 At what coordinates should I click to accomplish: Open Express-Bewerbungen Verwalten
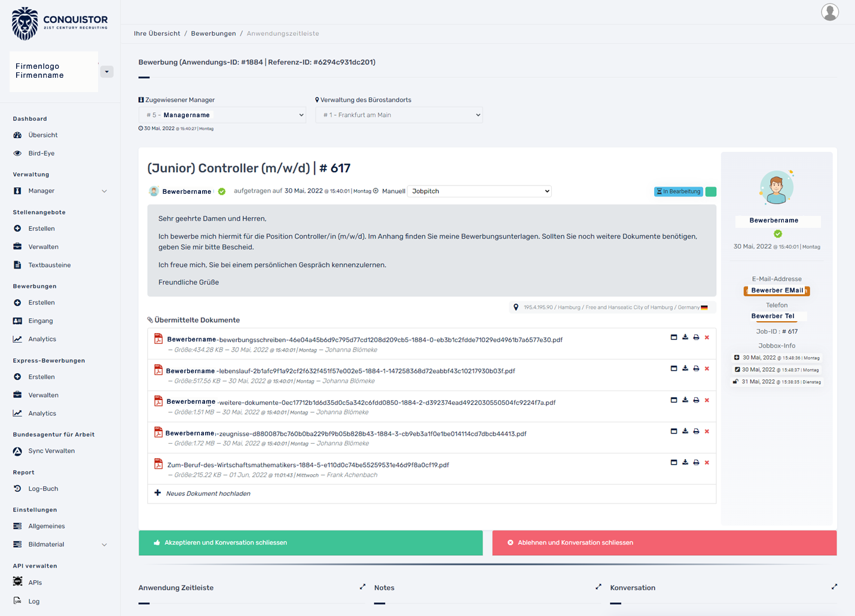pyautogui.click(x=43, y=395)
